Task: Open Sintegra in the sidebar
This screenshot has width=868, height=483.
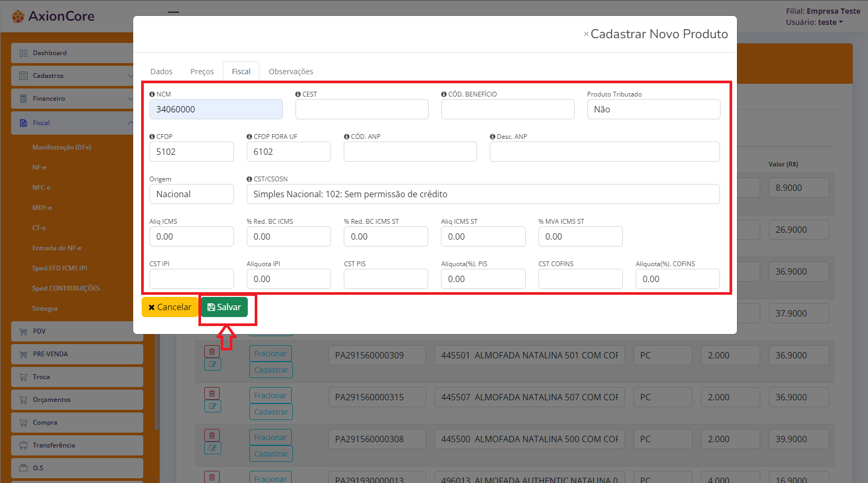Action: coord(45,309)
